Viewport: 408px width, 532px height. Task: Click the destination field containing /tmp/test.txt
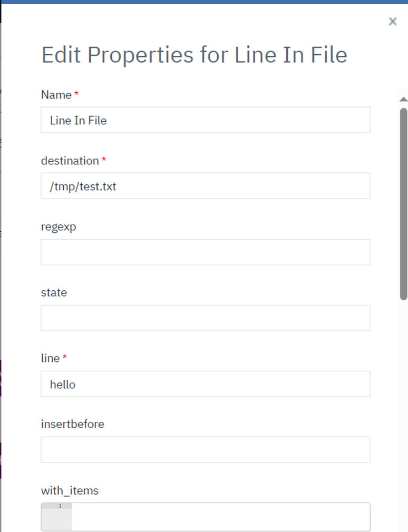[205, 186]
